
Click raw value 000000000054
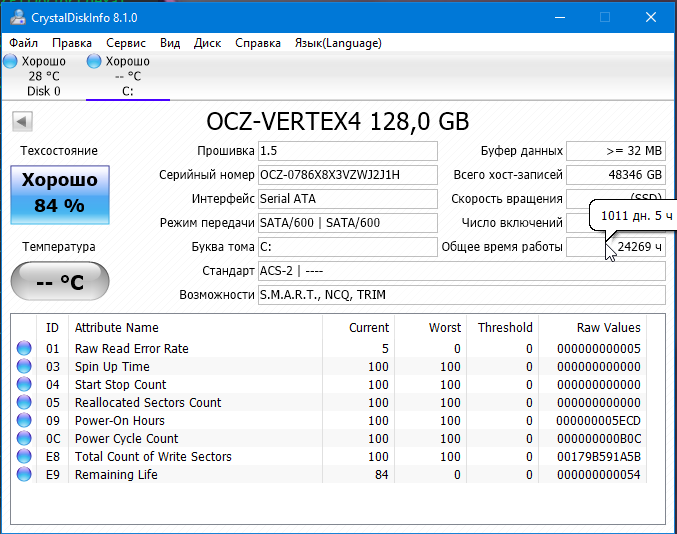tap(599, 474)
